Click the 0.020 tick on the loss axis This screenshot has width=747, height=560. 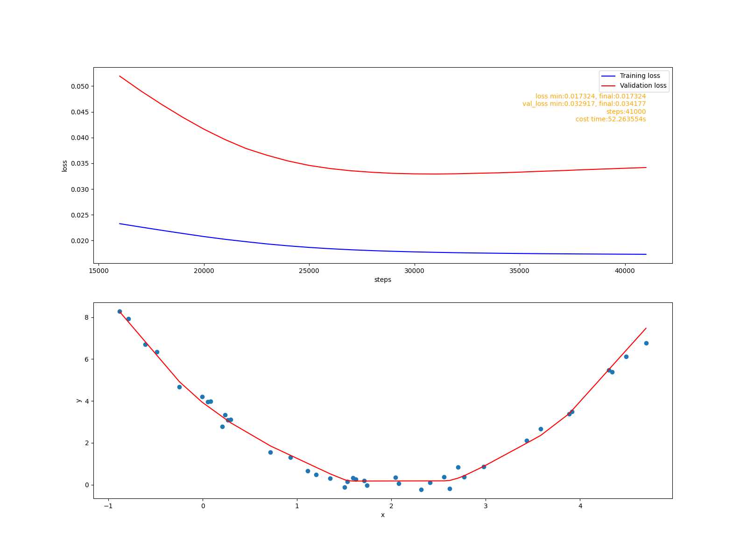pyautogui.click(x=80, y=241)
